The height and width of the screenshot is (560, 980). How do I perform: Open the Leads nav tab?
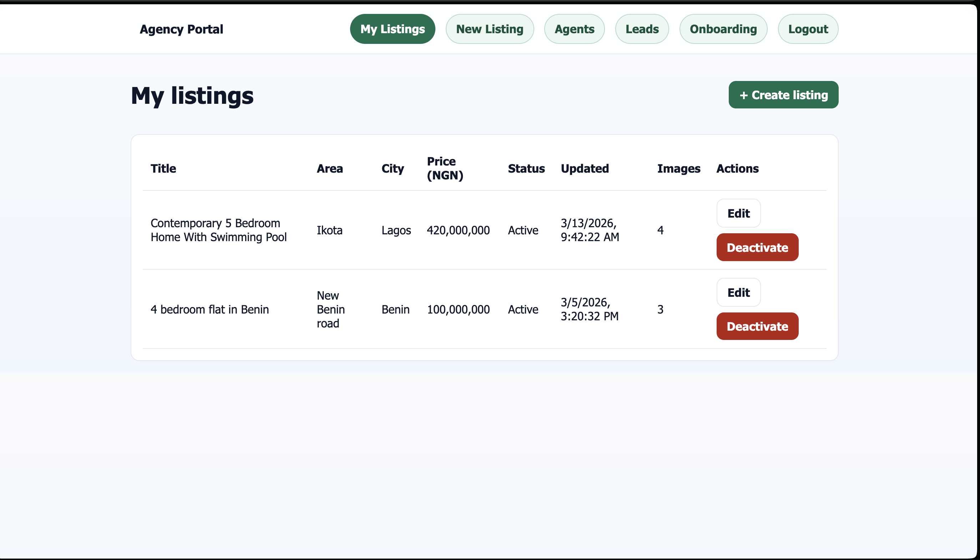point(642,29)
